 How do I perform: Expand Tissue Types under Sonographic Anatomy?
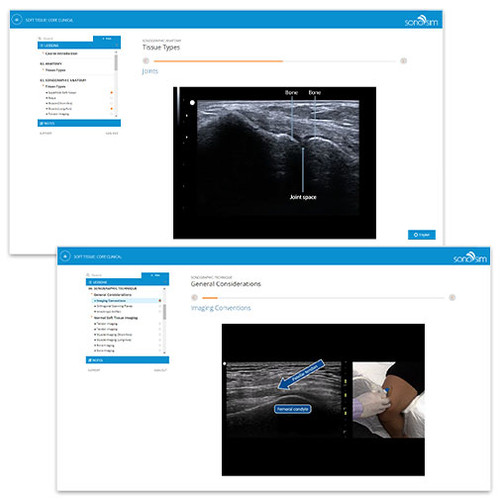click(55, 86)
